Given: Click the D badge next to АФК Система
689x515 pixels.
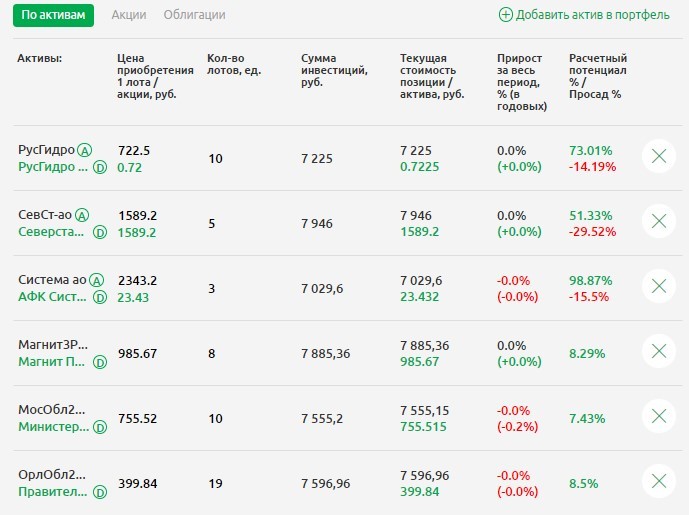Looking at the screenshot, I should coord(100,297).
